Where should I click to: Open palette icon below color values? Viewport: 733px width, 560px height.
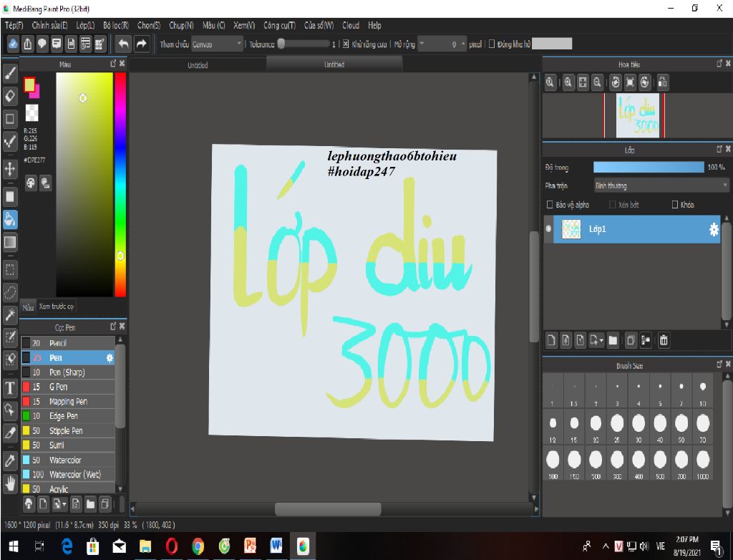31,183
